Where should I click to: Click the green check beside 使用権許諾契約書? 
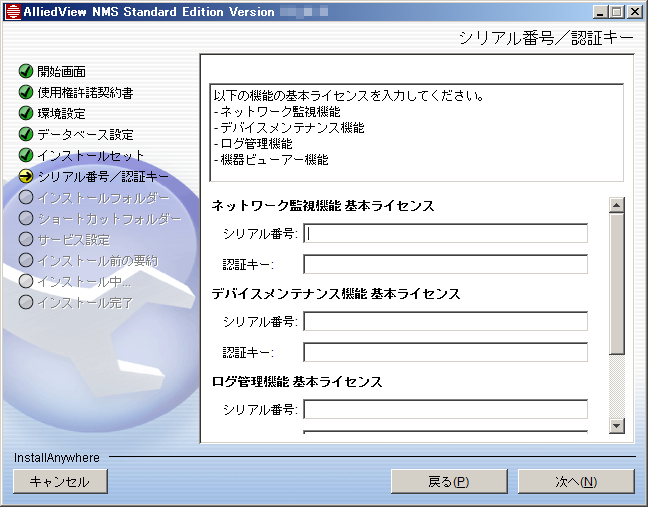coord(26,92)
